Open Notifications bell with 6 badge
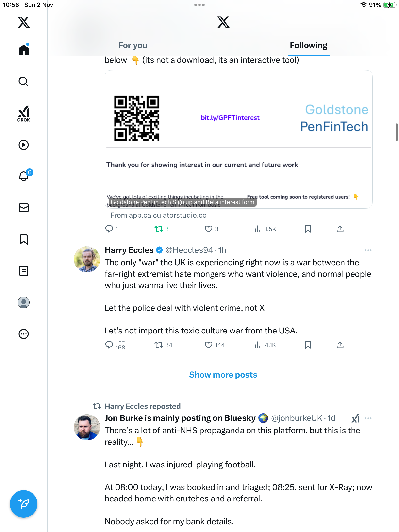 24,176
